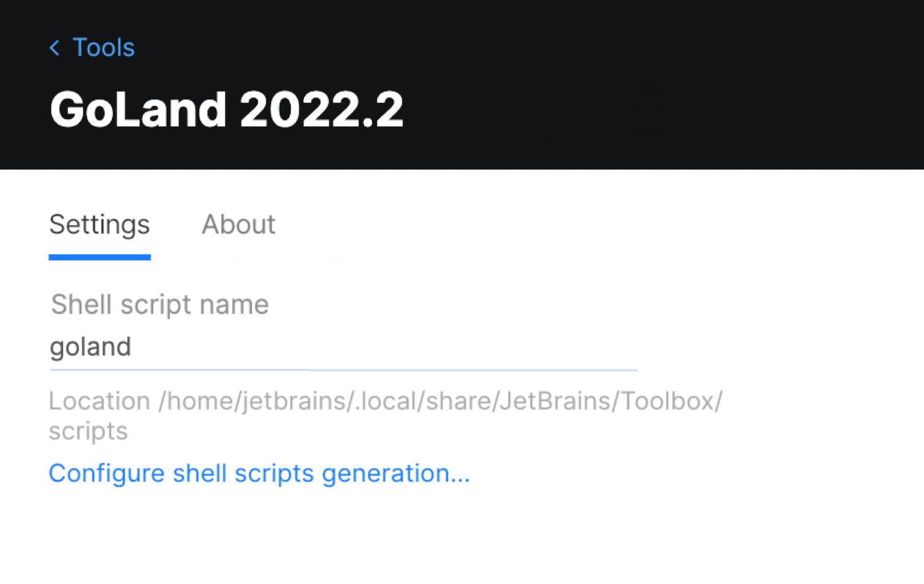The width and height of the screenshot is (924, 584).
Task: Select the left-pointing navigation arrow icon
Action: click(54, 47)
